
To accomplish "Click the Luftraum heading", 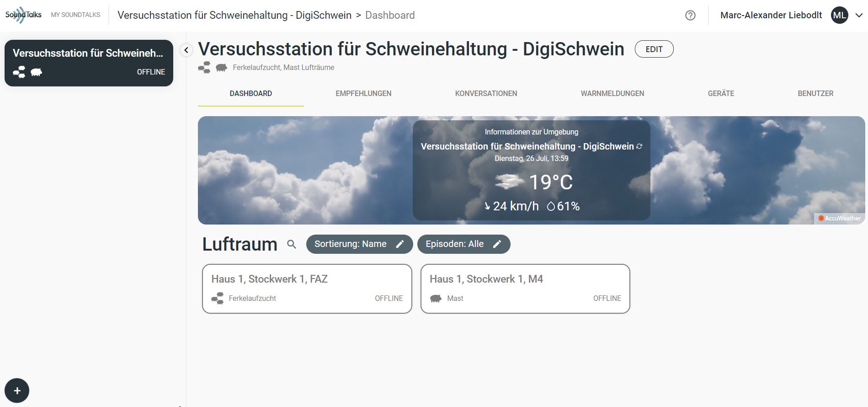I will (x=240, y=244).
